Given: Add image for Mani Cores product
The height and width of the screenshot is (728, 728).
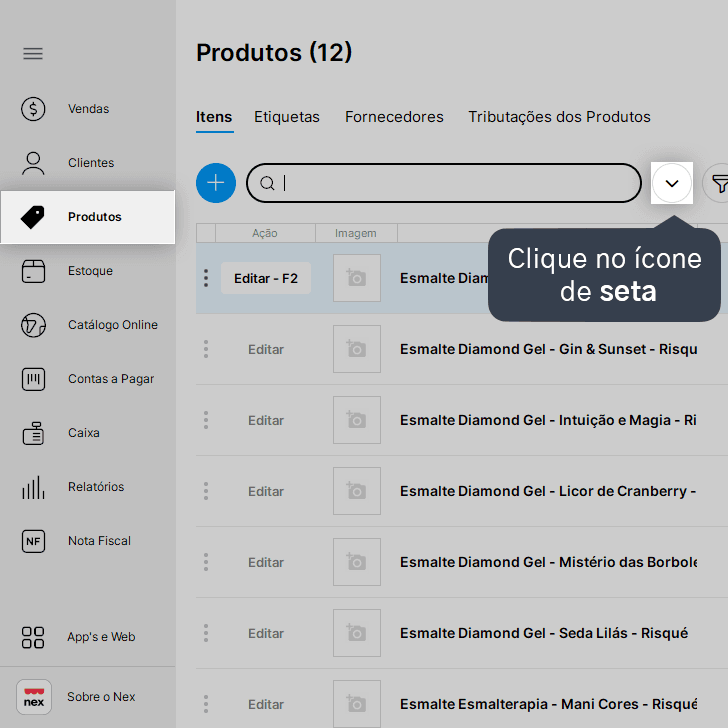Looking at the screenshot, I should 357,704.
